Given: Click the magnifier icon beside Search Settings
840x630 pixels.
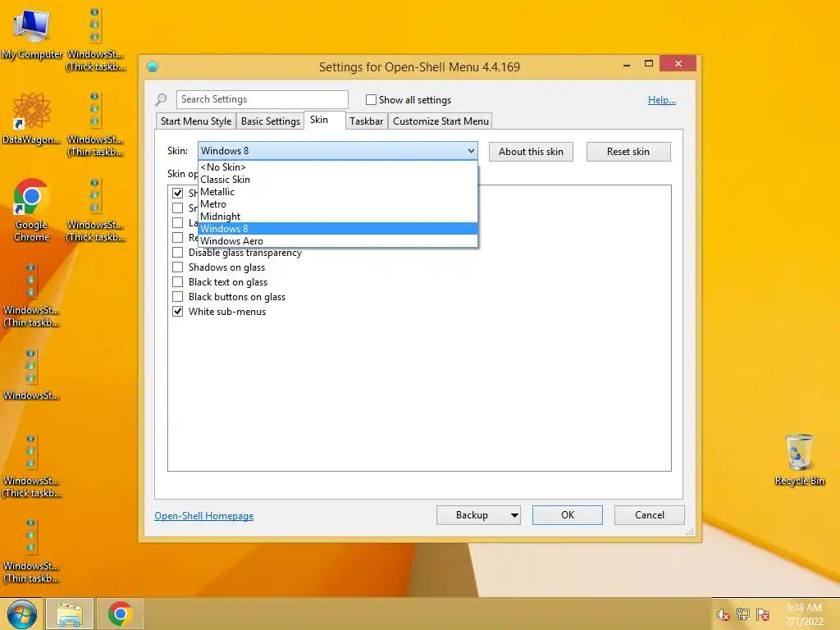Looking at the screenshot, I should pyautogui.click(x=161, y=99).
